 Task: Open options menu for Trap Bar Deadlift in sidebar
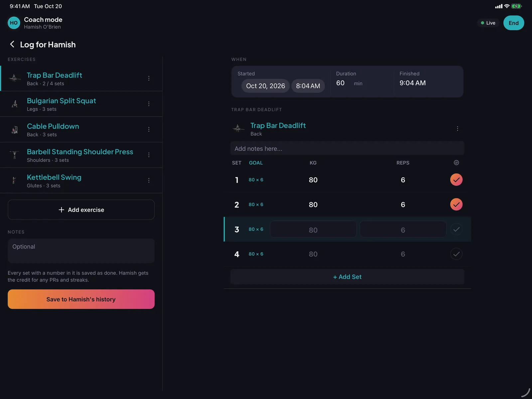[149, 78]
